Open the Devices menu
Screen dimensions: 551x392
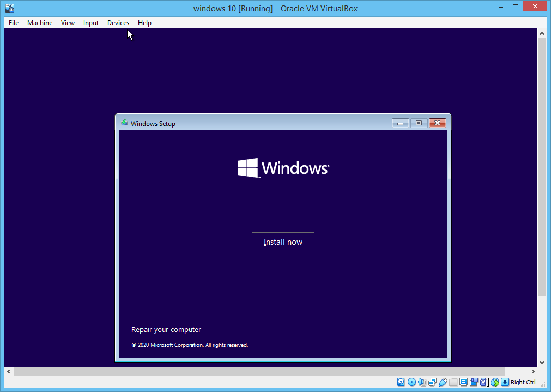point(118,23)
